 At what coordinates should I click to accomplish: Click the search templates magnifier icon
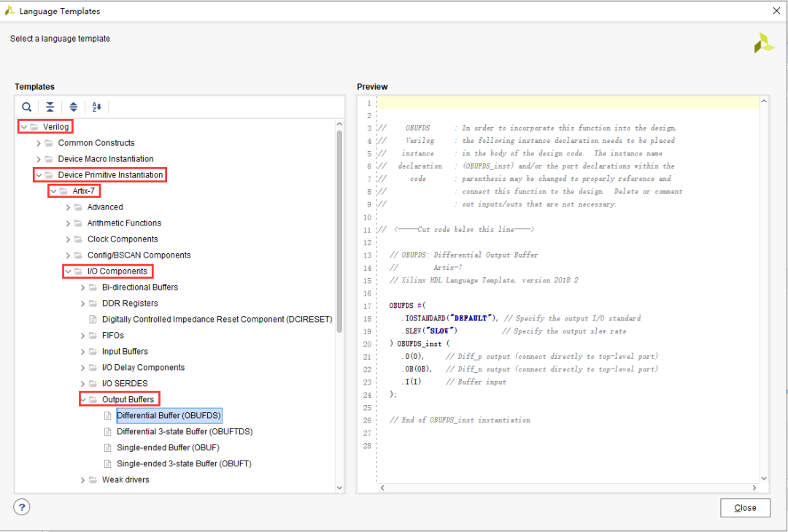27,107
